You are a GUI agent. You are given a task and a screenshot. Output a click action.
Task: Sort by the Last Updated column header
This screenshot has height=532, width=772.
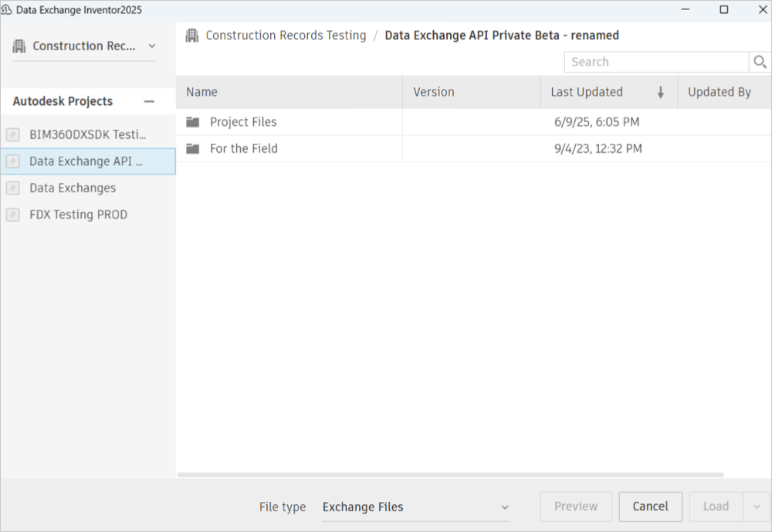click(609, 92)
